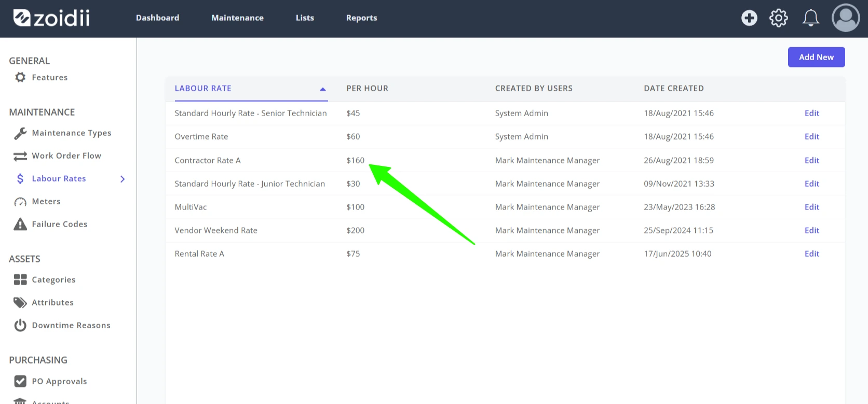Viewport: 868px width, 404px height.
Task: Click the Maintenance Types wrench icon
Action: 20,133
